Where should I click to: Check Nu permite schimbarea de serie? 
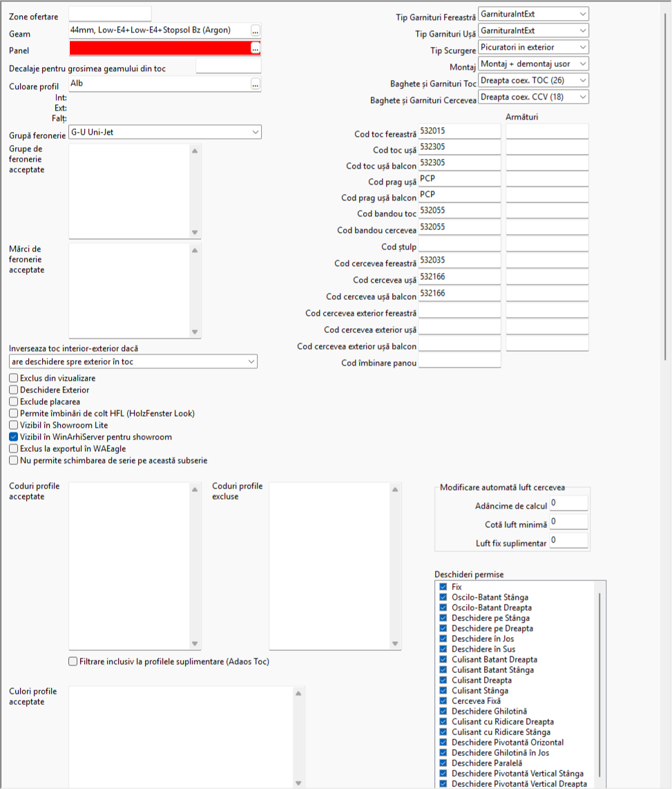pos(14,460)
